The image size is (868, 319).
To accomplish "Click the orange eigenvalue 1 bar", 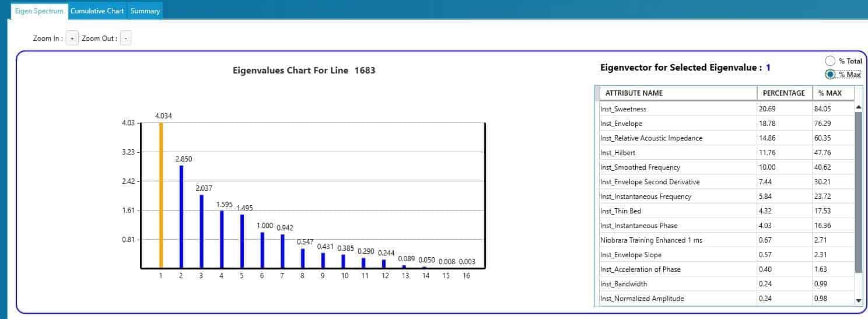I will 160,195.
